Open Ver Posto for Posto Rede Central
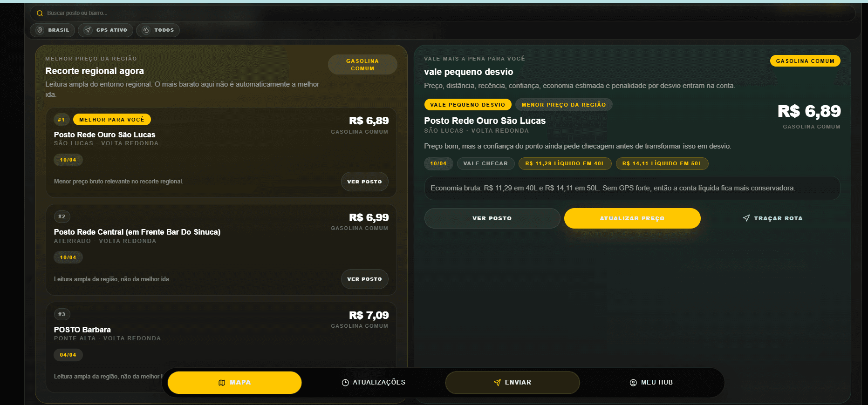The height and width of the screenshot is (405, 868). click(364, 279)
